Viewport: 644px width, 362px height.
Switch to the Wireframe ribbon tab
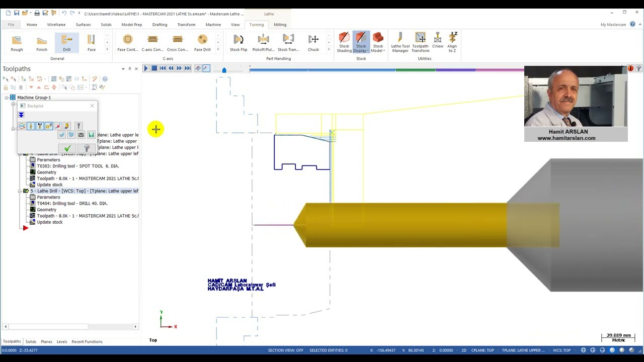tap(56, 25)
